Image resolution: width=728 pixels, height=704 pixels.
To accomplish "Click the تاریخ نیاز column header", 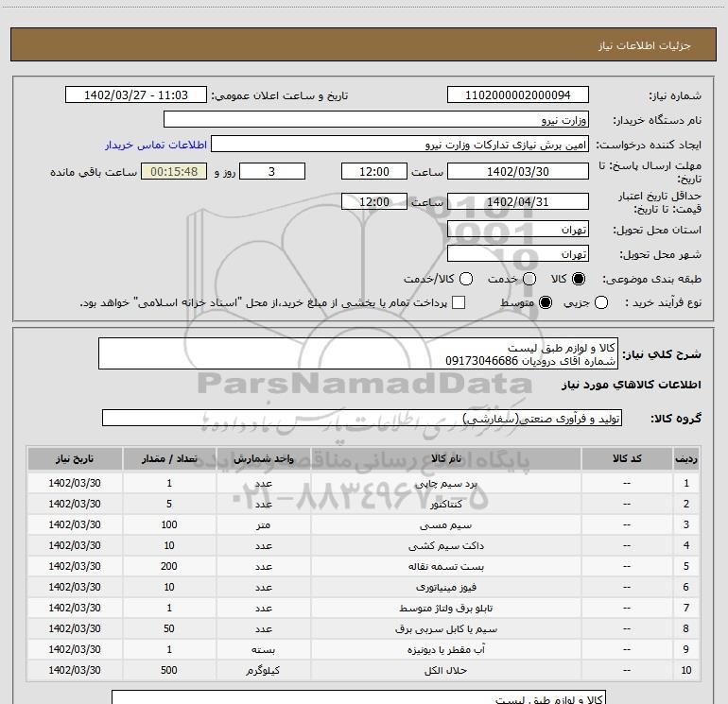I will (75, 458).
